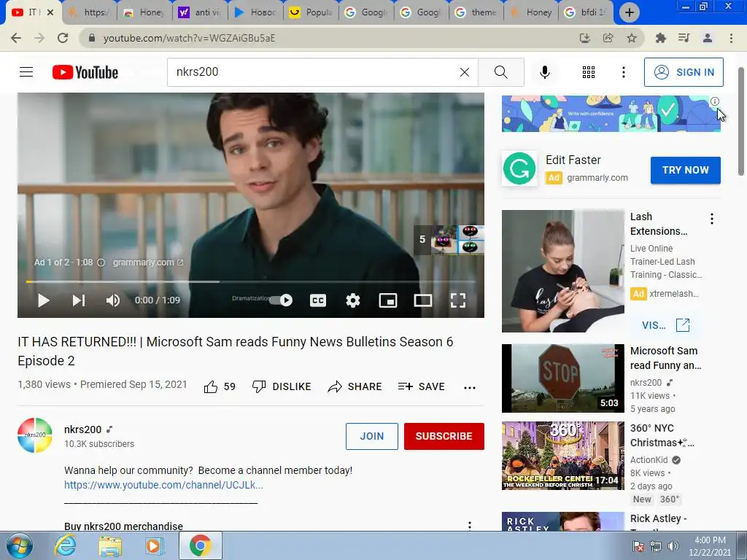Open SAVE to playlist menu
This screenshot has height=560, width=747.
click(x=422, y=386)
